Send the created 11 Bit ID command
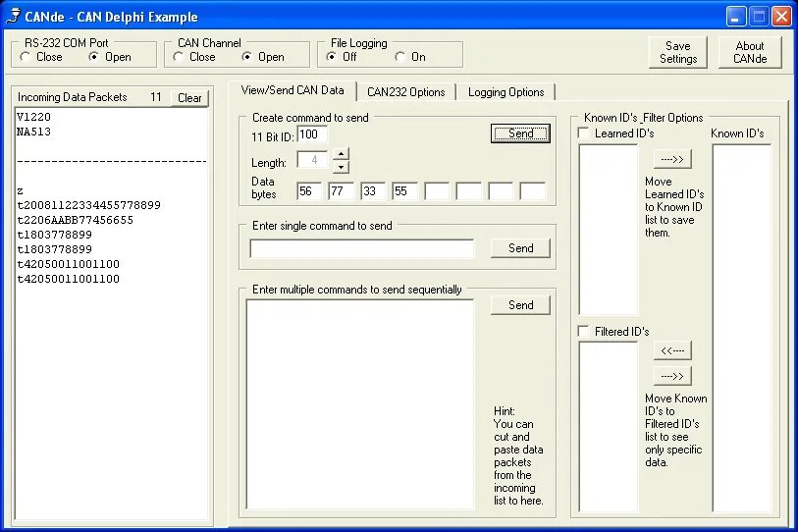The image size is (798, 532). coord(520,133)
